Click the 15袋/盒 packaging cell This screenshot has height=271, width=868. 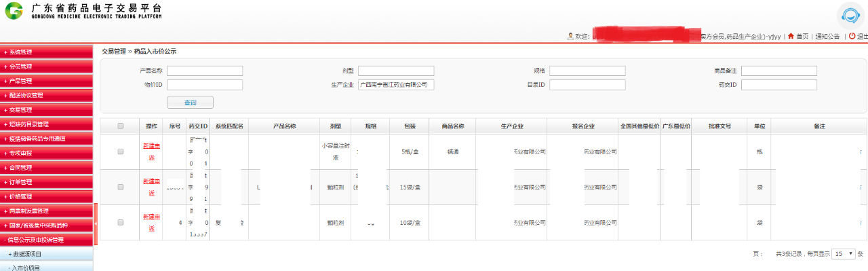[x=410, y=187]
